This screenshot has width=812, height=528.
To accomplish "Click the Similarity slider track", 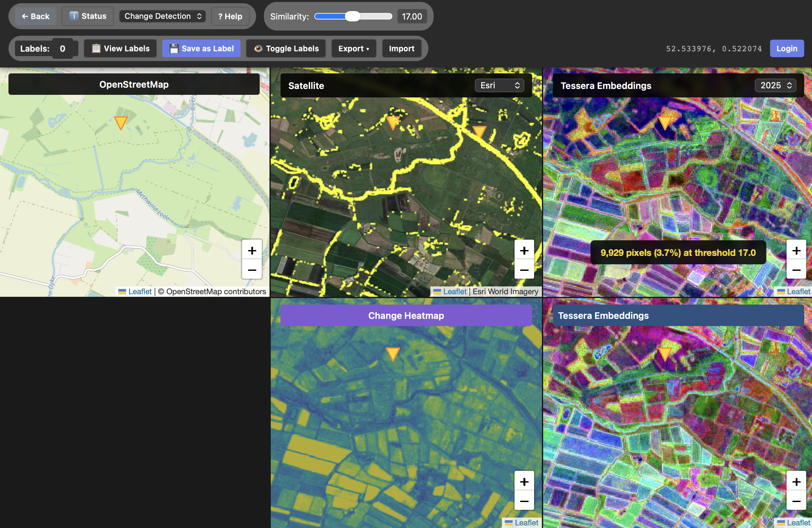I will [x=353, y=16].
